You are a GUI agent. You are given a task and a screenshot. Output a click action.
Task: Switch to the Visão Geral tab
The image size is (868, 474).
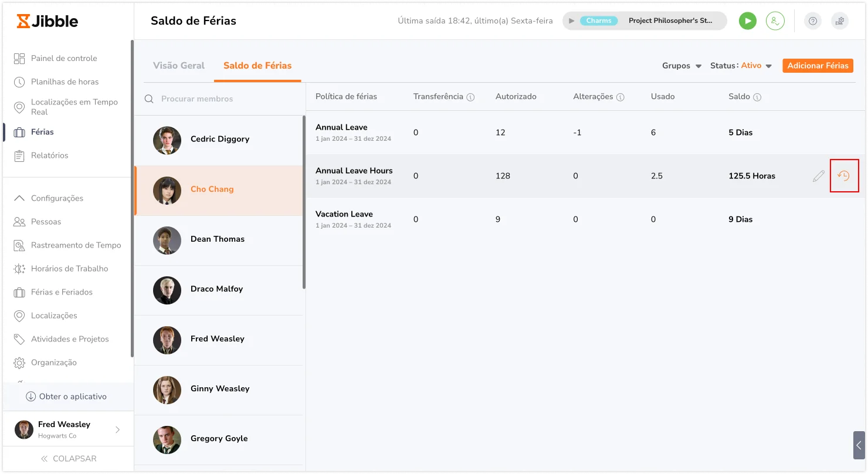179,66
